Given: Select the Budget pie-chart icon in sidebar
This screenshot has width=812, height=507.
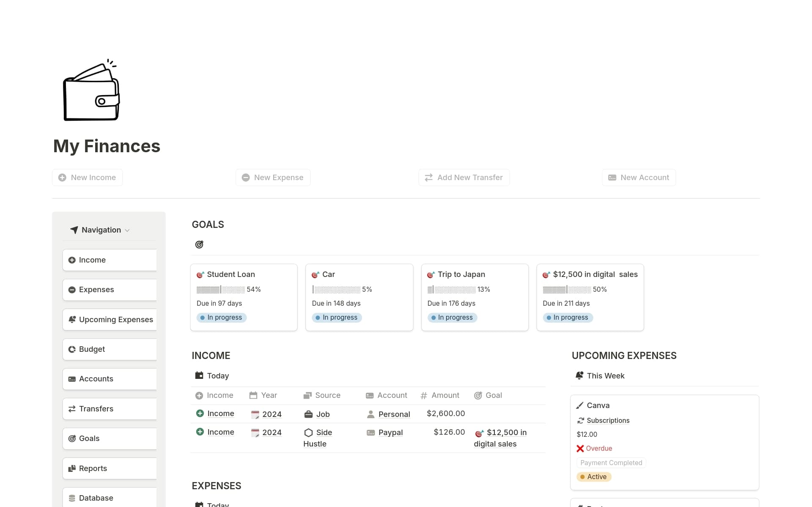Looking at the screenshot, I should pos(72,349).
